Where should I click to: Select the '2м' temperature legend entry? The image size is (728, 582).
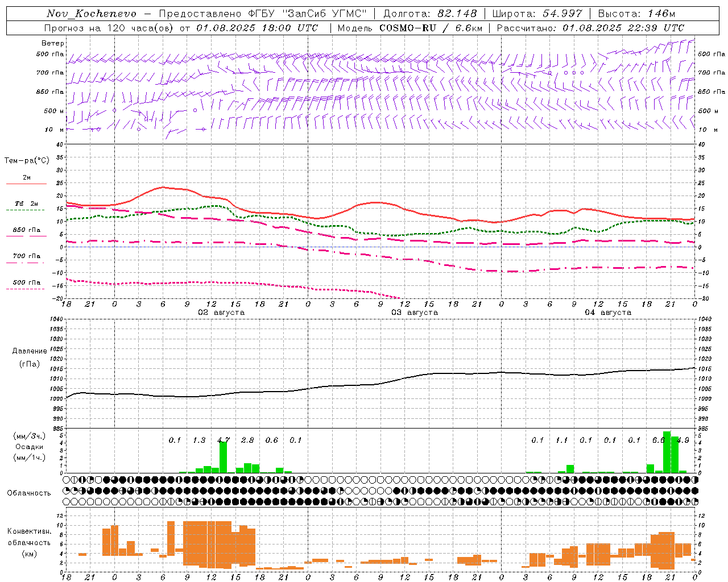coord(27,177)
